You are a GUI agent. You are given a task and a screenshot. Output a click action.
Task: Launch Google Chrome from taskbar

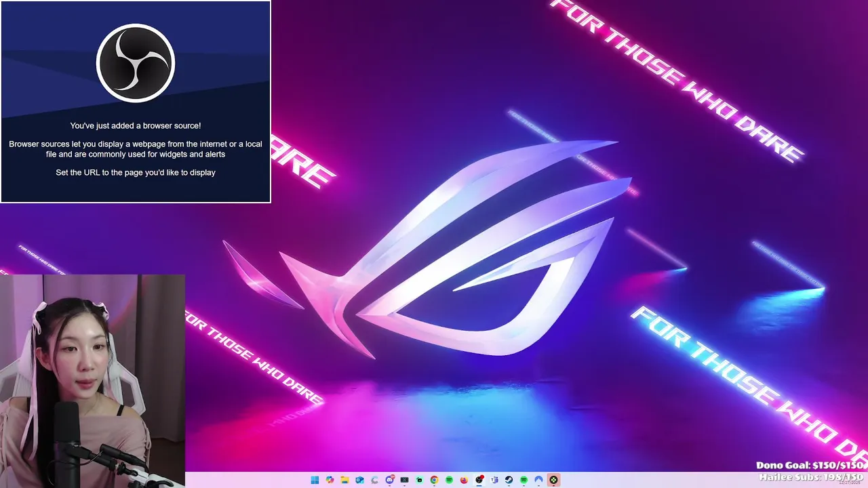[x=434, y=480]
